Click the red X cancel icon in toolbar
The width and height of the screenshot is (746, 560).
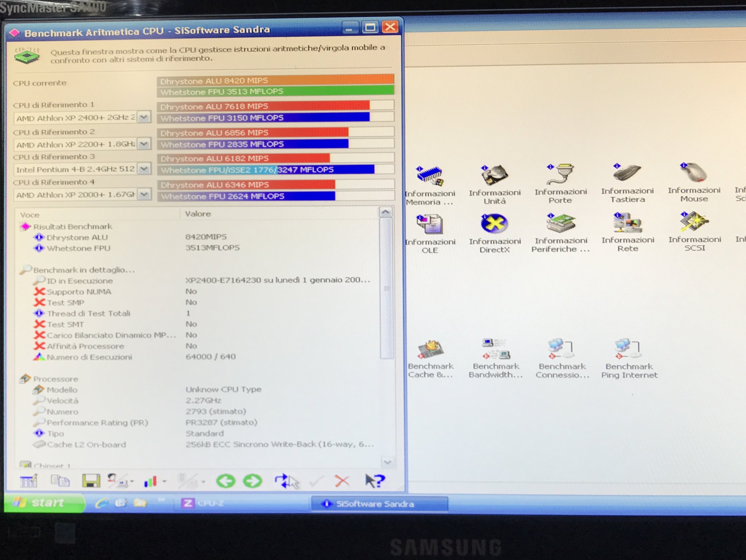pyautogui.click(x=342, y=481)
